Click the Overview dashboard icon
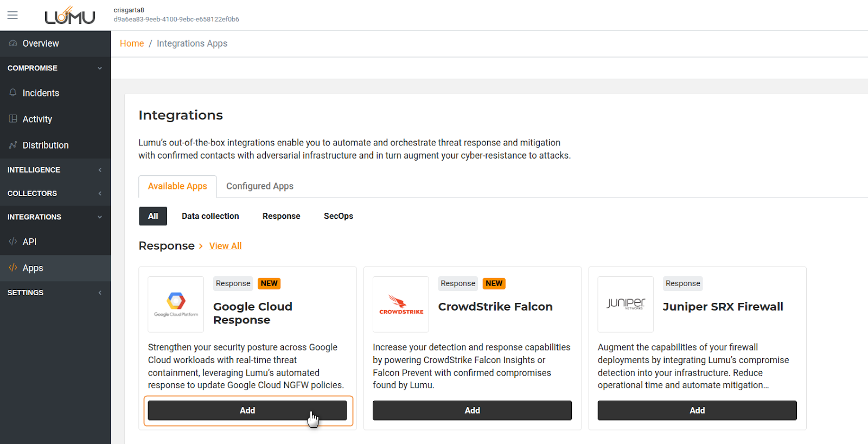Viewport: 868px width, 444px height. pyautogui.click(x=13, y=43)
